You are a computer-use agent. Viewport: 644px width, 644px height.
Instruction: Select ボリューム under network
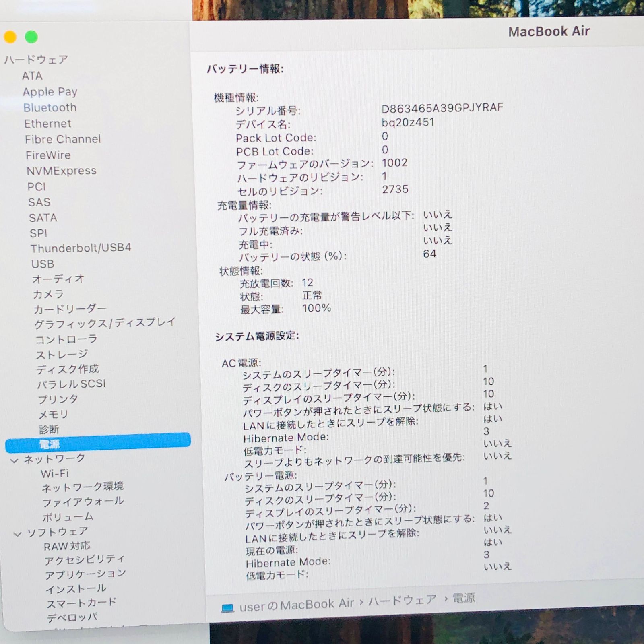pyautogui.click(x=68, y=517)
